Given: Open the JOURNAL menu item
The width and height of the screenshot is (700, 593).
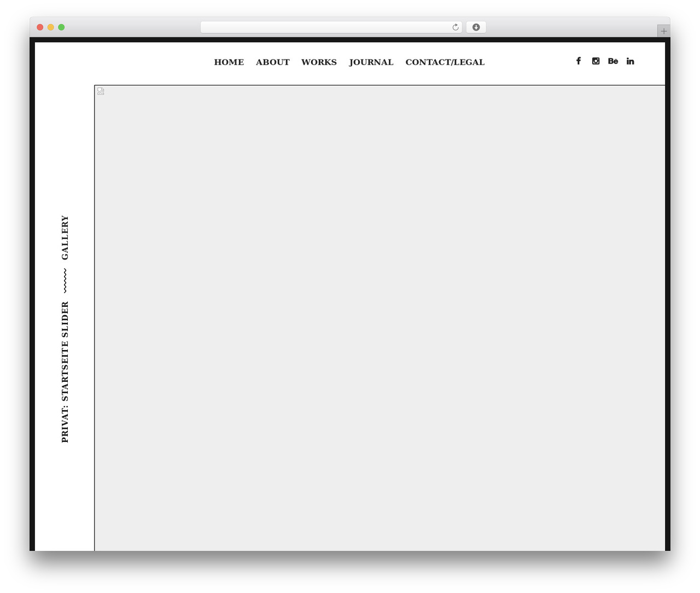Looking at the screenshot, I should pos(371,62).
